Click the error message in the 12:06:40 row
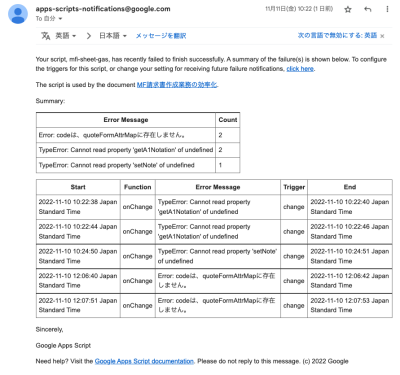This screenshot has width=400, height=375. [217, 281]
